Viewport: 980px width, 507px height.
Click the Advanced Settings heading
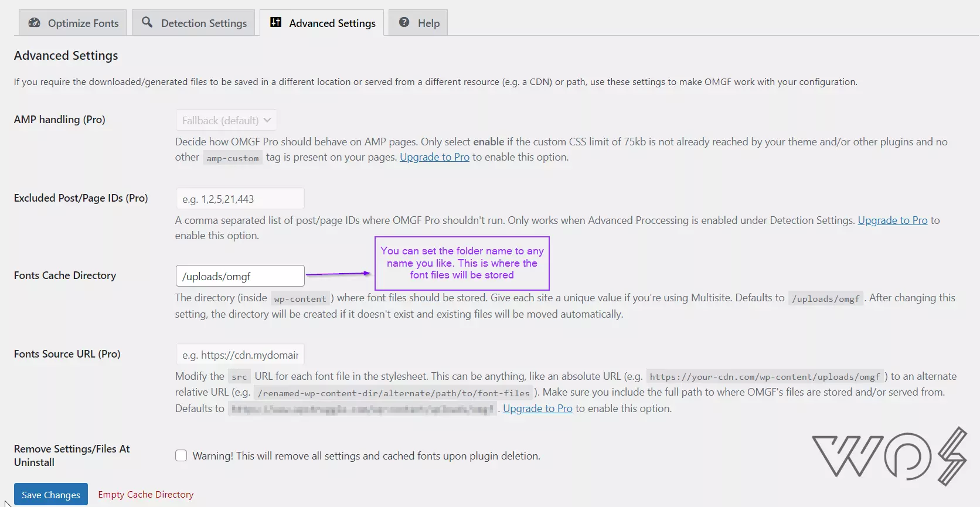(x=66, y=56)
